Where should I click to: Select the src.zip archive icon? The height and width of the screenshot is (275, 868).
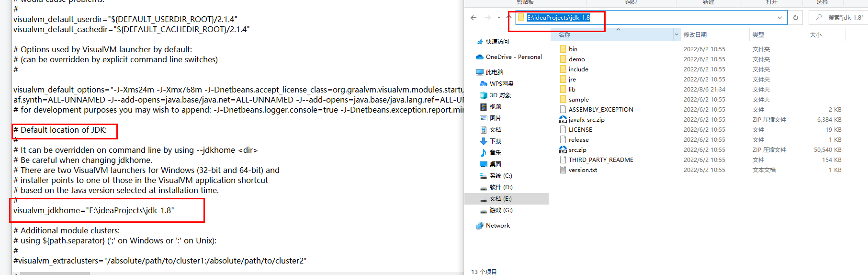coord(563,149)
